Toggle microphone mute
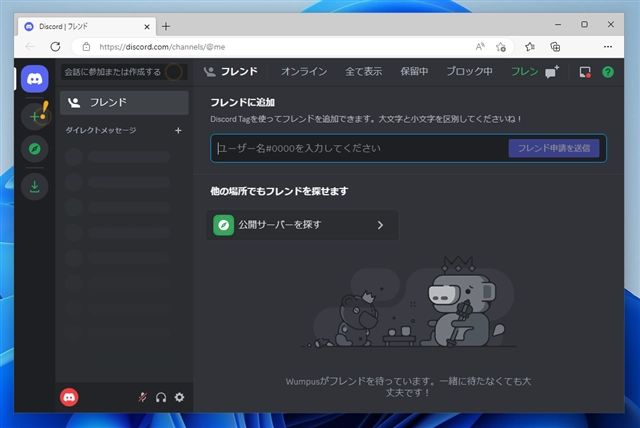Screen dimensions: 640x428 (x=142, y=397)
